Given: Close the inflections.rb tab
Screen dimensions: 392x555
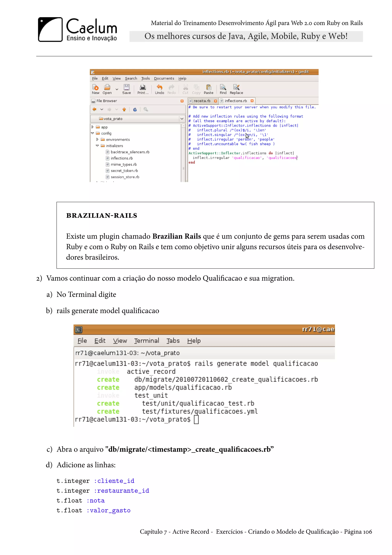Looking at the screenshot, I should click(x=252, y=101).
